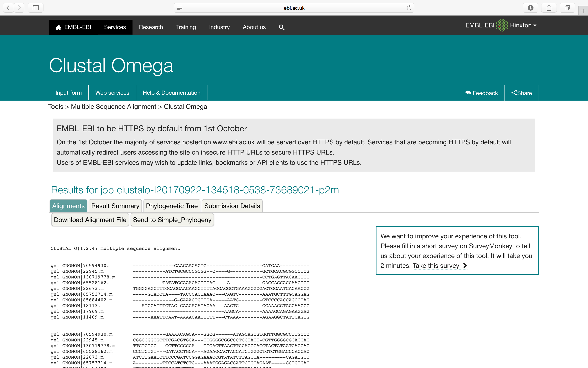Viewport: 588px width, 368px height.
Task: Switch to the Input form tab
Action: 69,93
